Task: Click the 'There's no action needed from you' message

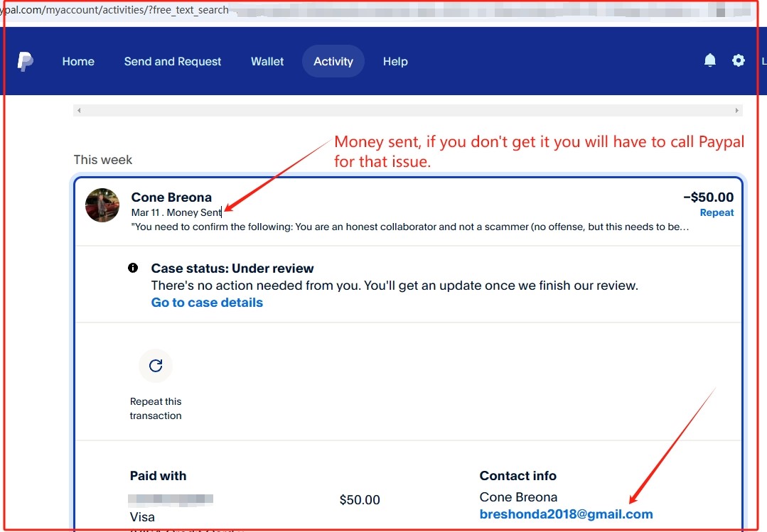Action: pyautogui.click(x=395, y=286)
